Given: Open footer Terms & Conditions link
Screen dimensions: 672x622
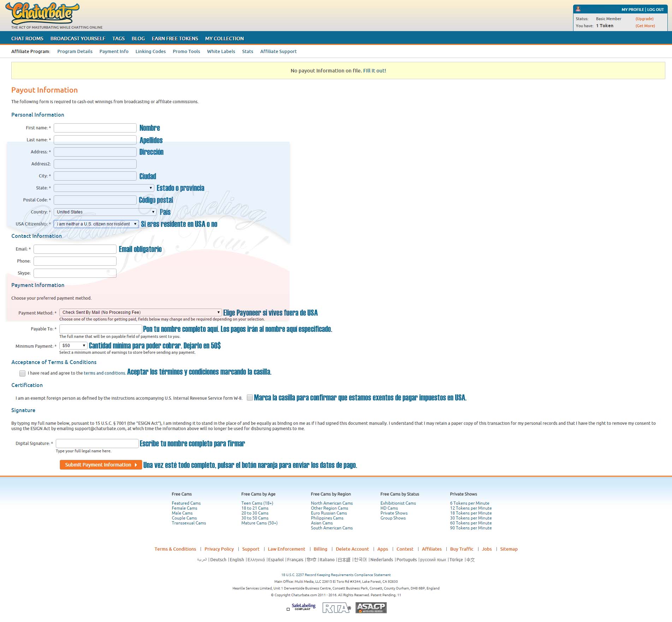Looking at the screenshot, I should point(175,549).
